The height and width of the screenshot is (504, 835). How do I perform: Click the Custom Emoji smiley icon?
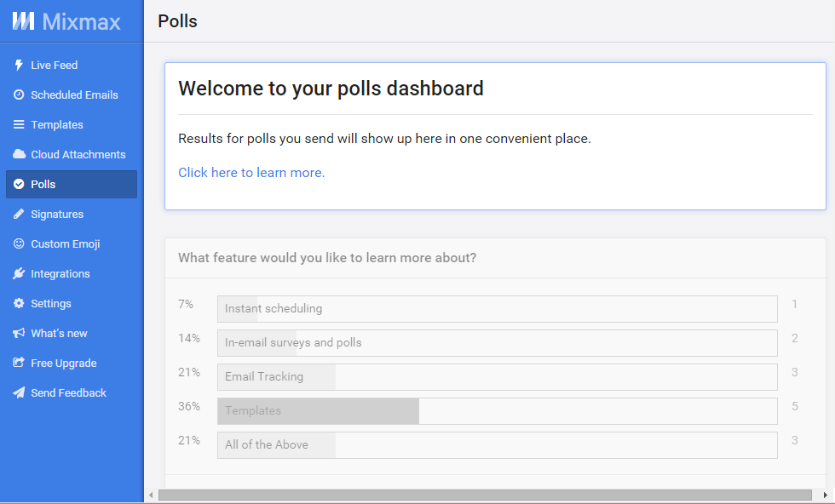click(19, 243)
